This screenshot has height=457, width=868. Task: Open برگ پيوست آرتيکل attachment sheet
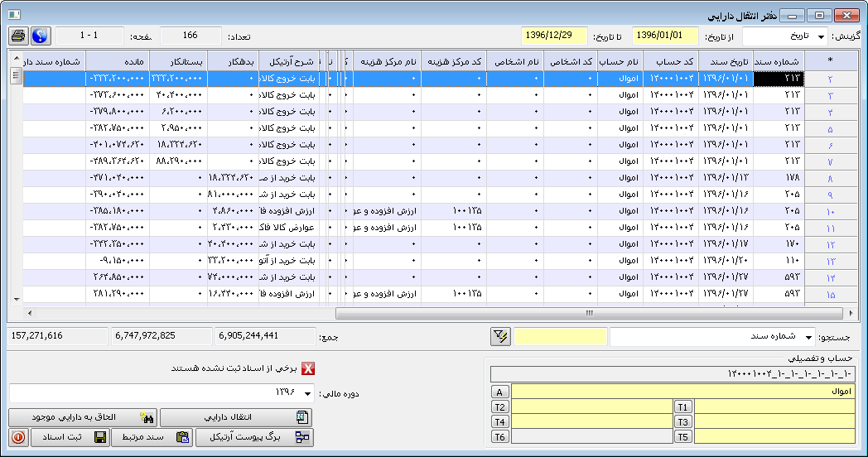pos(254,437)
